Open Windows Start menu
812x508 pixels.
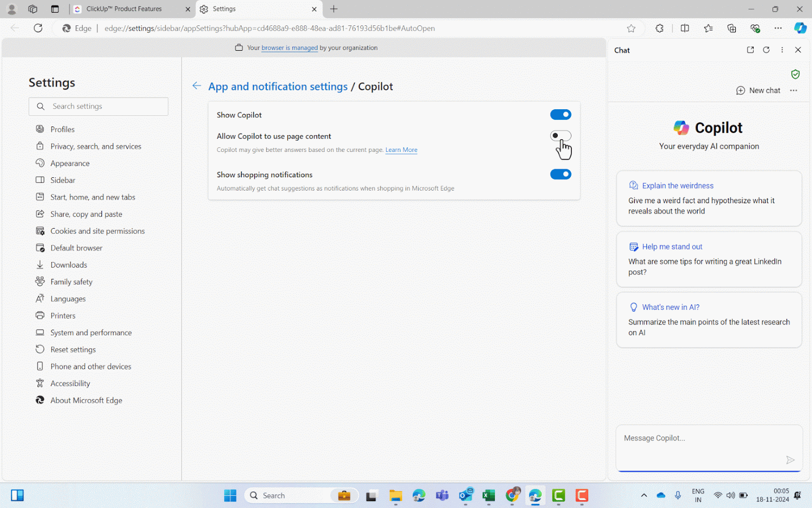[x=230, y=495]
